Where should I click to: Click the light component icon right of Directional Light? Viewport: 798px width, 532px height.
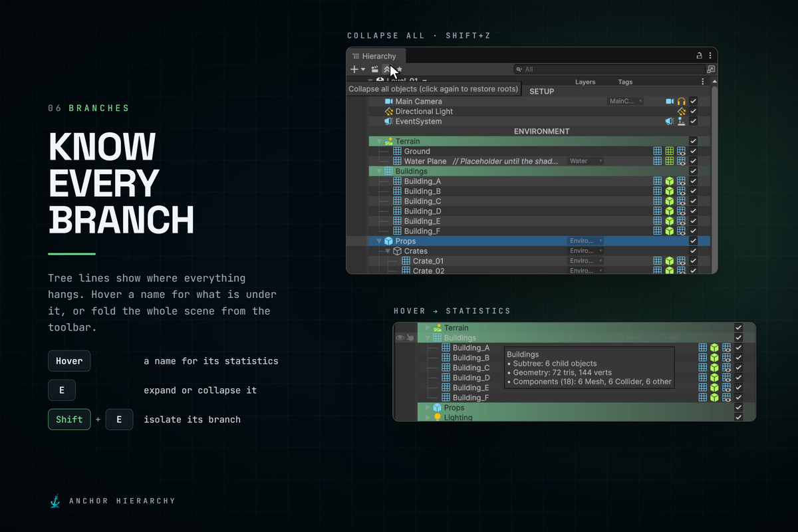681,112
